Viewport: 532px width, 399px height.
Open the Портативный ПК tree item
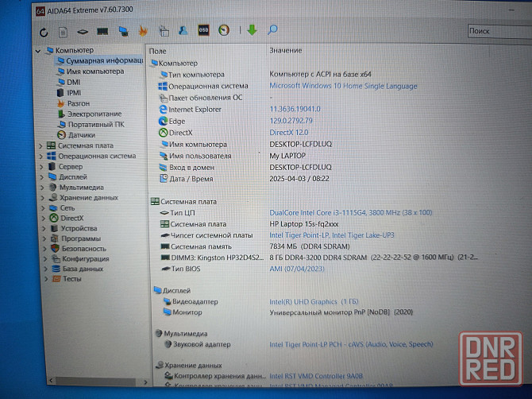point(96,124)
